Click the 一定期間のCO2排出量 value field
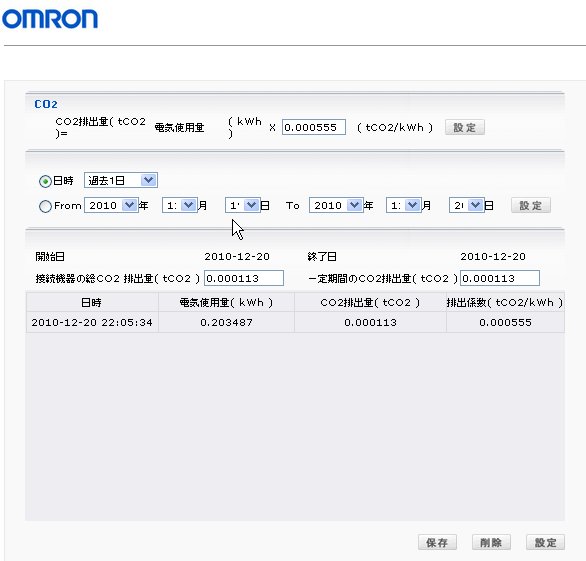The image size is (586, 561). [500, 278]
